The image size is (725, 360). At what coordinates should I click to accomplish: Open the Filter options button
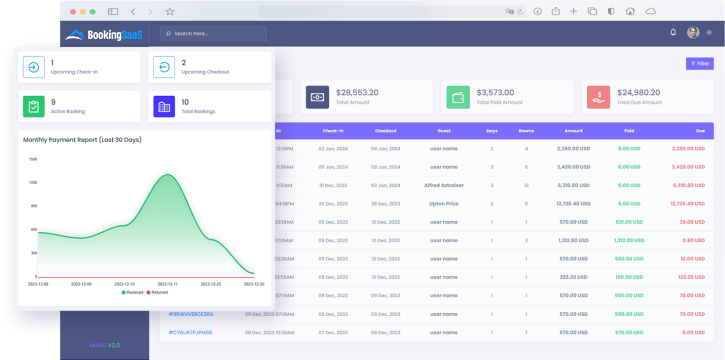pos(700,64)
